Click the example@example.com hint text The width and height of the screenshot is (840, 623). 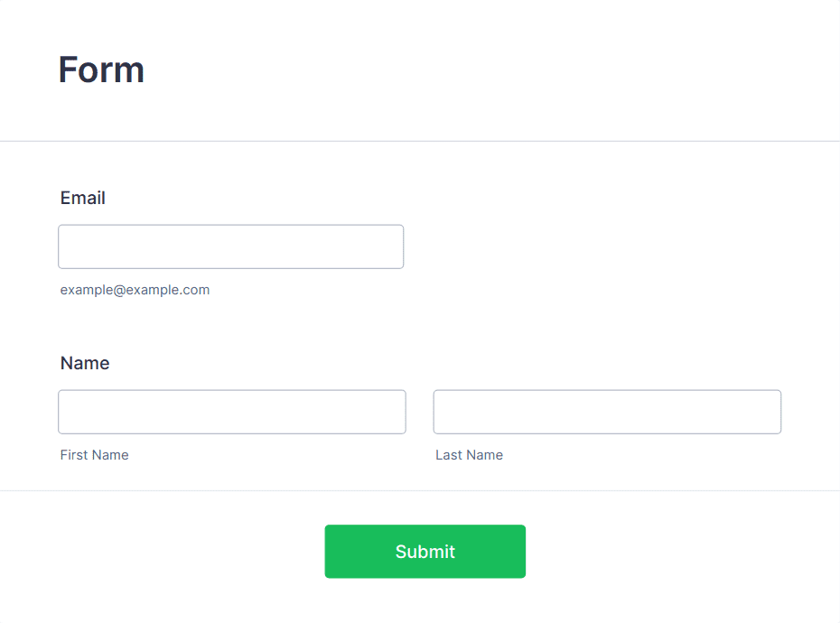(x=135, y=290)
